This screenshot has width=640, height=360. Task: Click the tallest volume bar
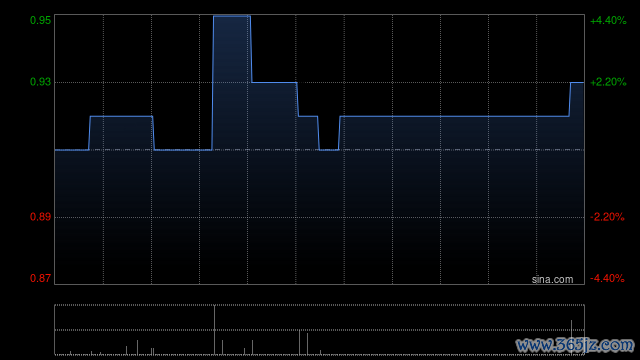click(214, 330)
